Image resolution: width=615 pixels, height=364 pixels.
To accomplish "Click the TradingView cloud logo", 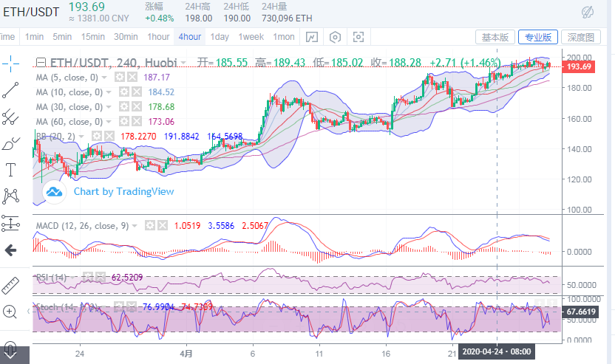I will (54, 192).
